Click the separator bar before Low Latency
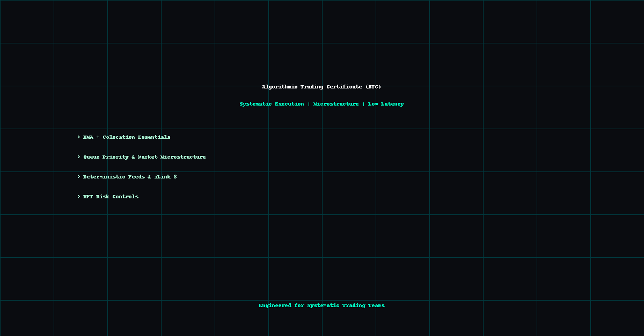Viewport: 644px width, 336px height. pyautogui.click(x=363, y=104)
